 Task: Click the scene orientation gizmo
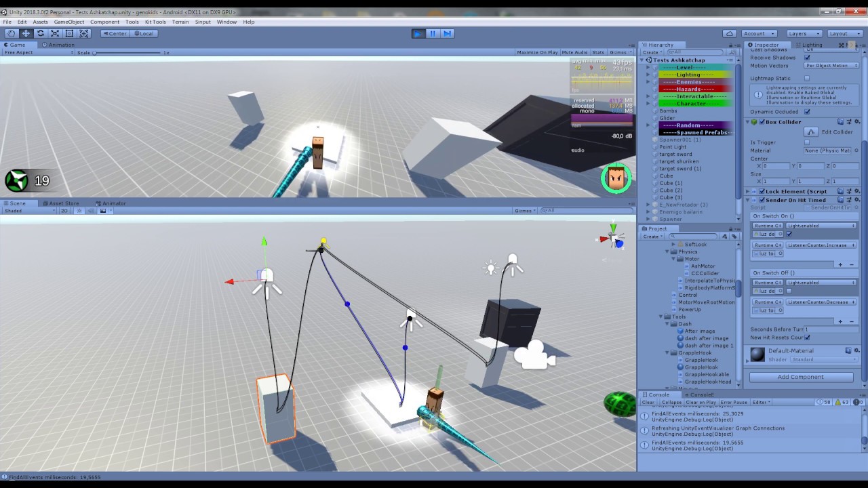click(614, 237)
